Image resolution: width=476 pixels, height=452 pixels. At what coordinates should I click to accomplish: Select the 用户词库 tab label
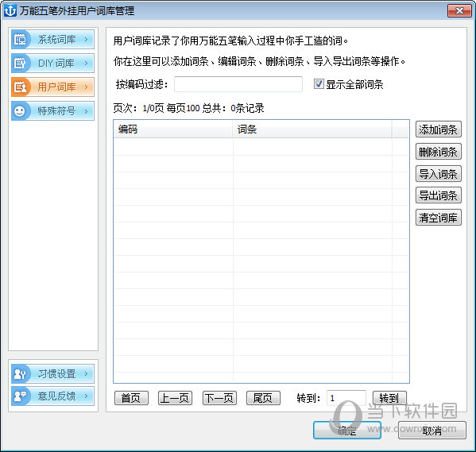(56, 87)
